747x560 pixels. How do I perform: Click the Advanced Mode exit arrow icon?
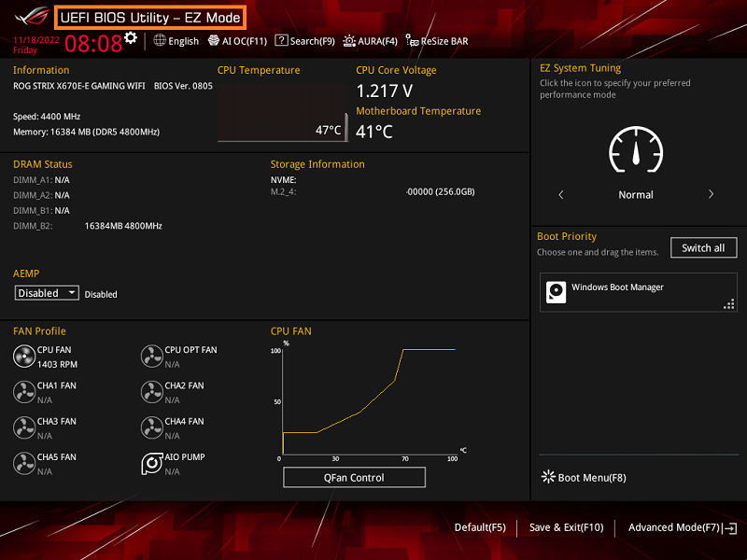730,528
